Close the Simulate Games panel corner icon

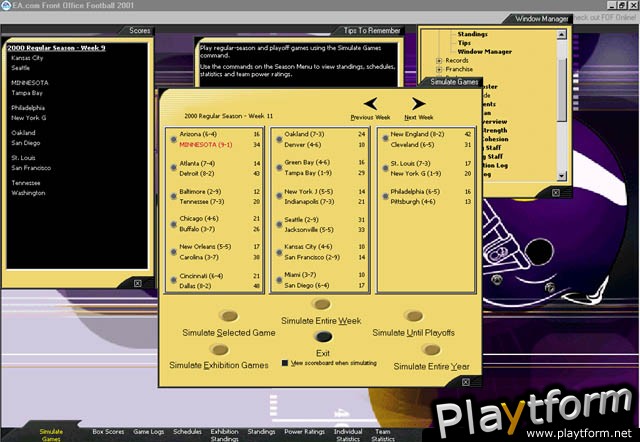(x=466, y=382)
